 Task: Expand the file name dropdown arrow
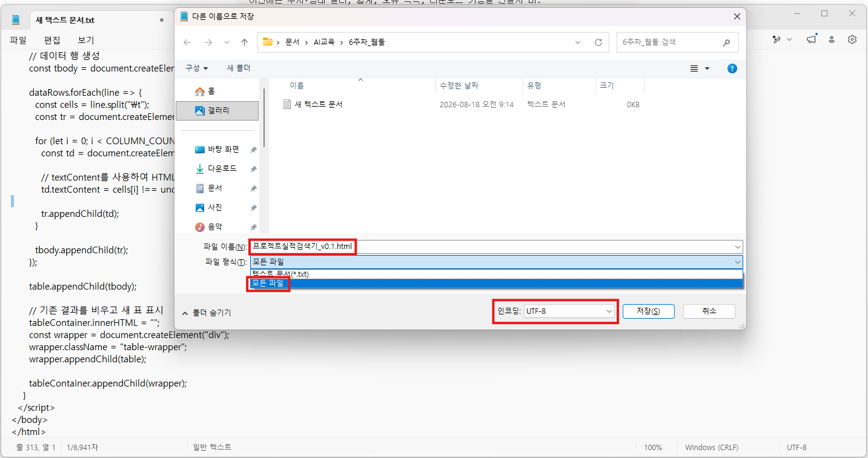click(737, 247)
